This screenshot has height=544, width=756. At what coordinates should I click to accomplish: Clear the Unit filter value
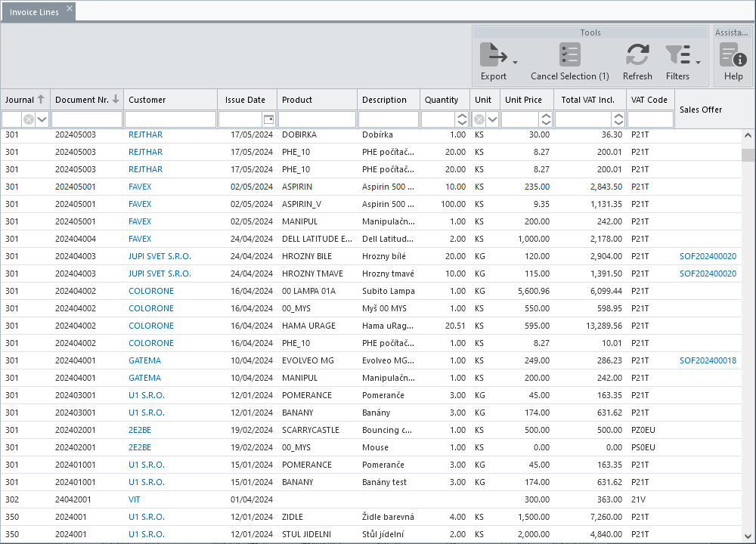(x=479, y=119)
